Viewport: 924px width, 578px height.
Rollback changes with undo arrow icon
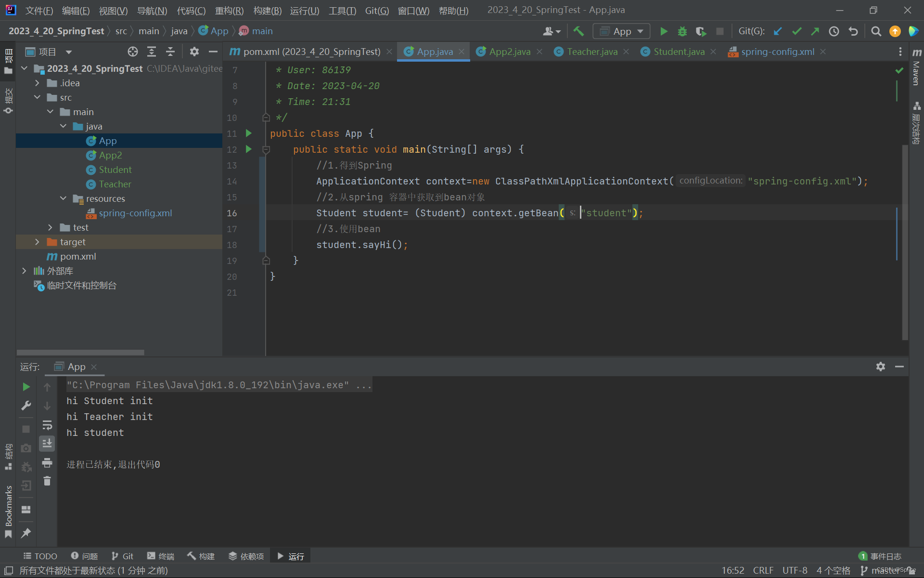pos(853,31)
